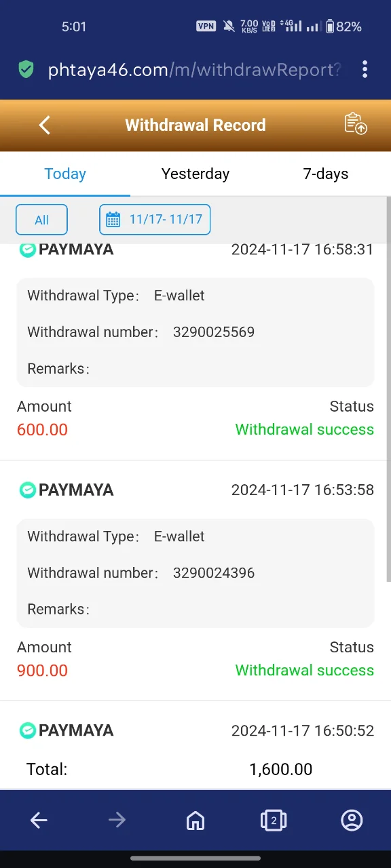This screenshot has height=868, width=391.
Task: Open the clipboard upload icon in header
Action: tap(356, 123)
